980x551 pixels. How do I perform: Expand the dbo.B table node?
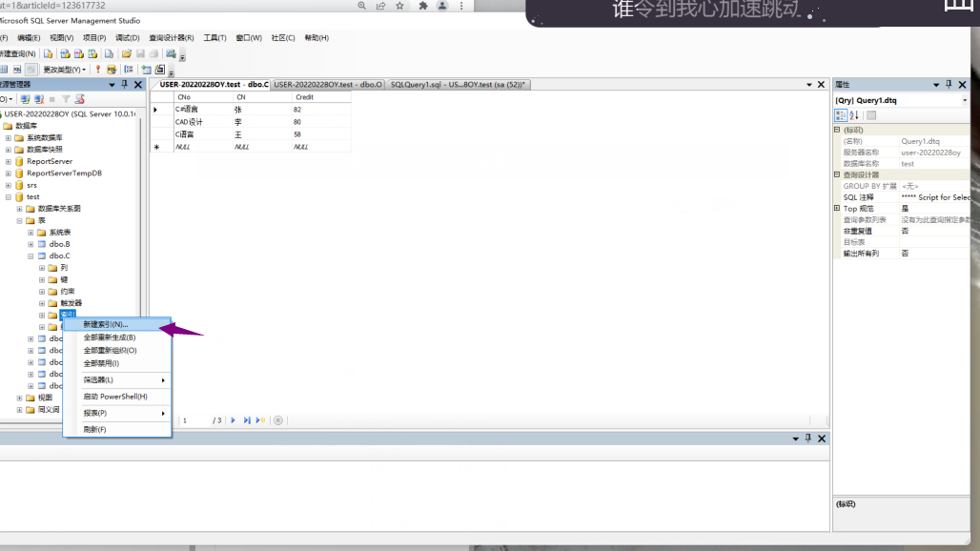(x=29, y=243)
